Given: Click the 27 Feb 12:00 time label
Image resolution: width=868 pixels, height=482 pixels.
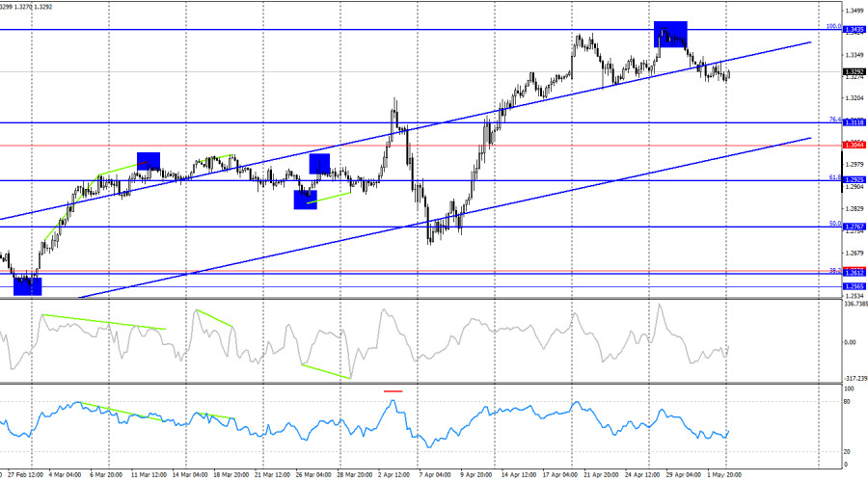Looking at the screenshot, I should 26,475.
